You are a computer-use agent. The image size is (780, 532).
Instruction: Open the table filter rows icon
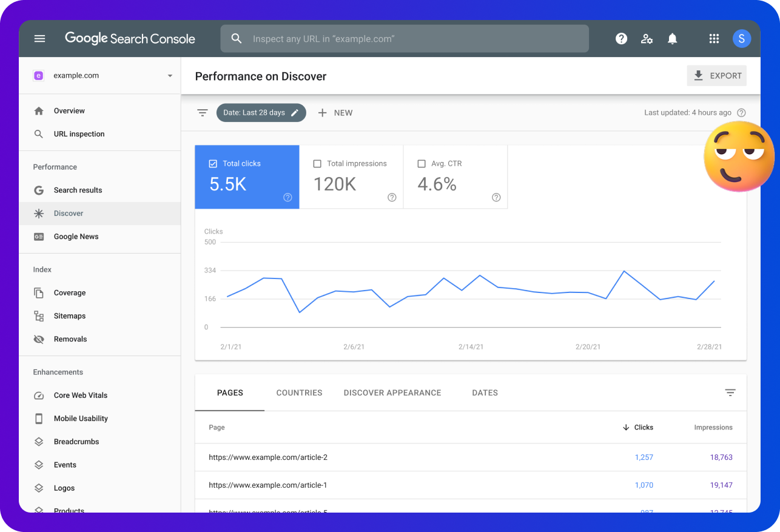point(730,393)
